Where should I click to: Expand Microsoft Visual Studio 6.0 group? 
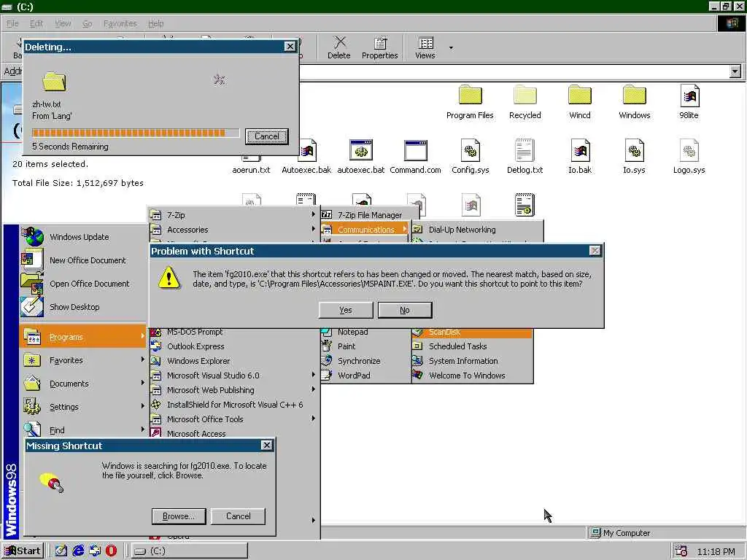point(233,376)
